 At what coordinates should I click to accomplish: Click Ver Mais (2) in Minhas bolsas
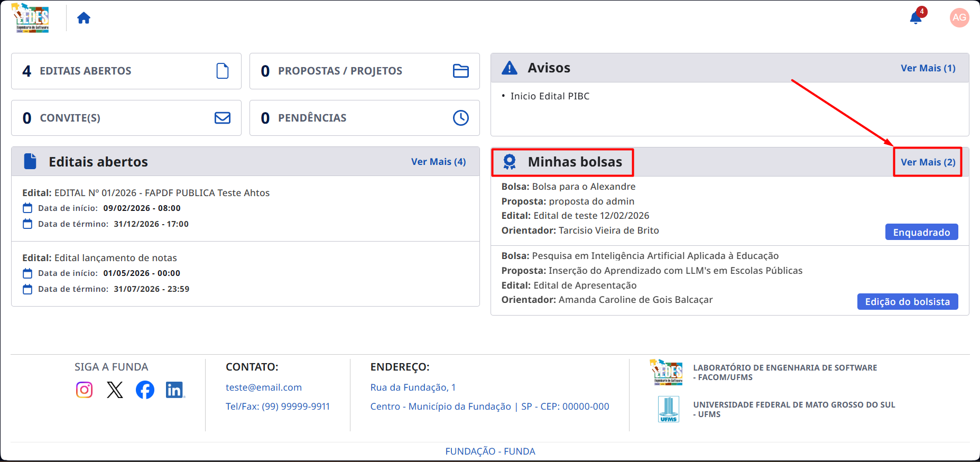(928, 162)
